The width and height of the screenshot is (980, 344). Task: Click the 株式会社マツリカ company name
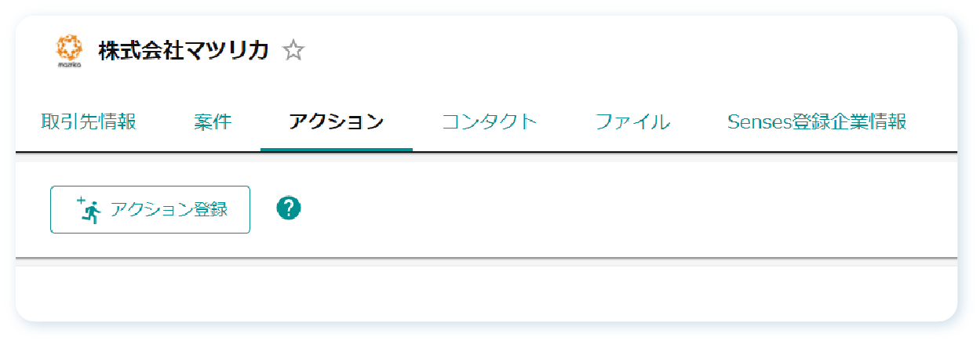(x=184, y=51)
